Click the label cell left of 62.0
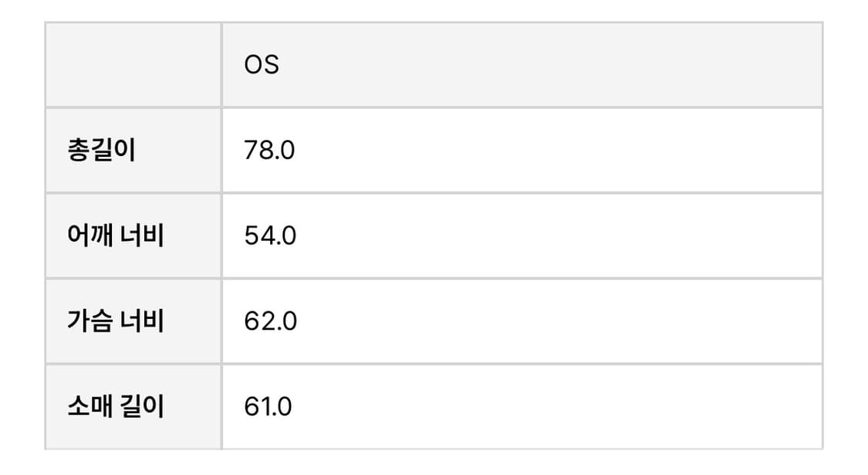The height and width of the screenshot is (475, 868). pyautogui.click(x=133, y=321)
